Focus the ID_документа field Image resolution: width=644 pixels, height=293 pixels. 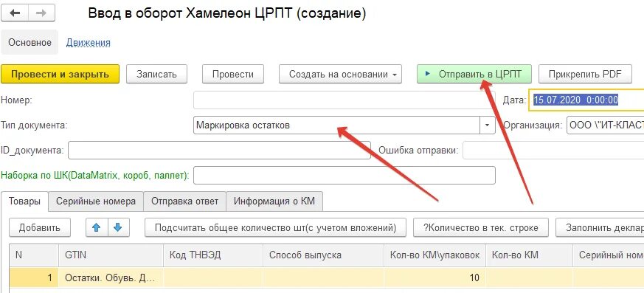219,150
